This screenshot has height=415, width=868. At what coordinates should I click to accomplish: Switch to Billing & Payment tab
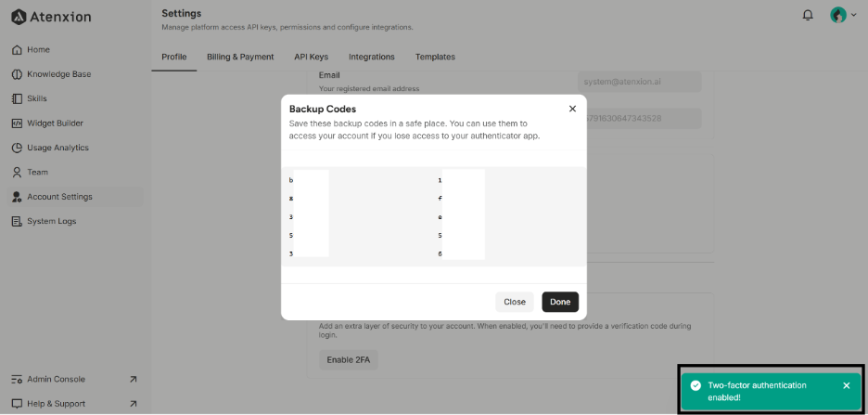pos(240,57)
